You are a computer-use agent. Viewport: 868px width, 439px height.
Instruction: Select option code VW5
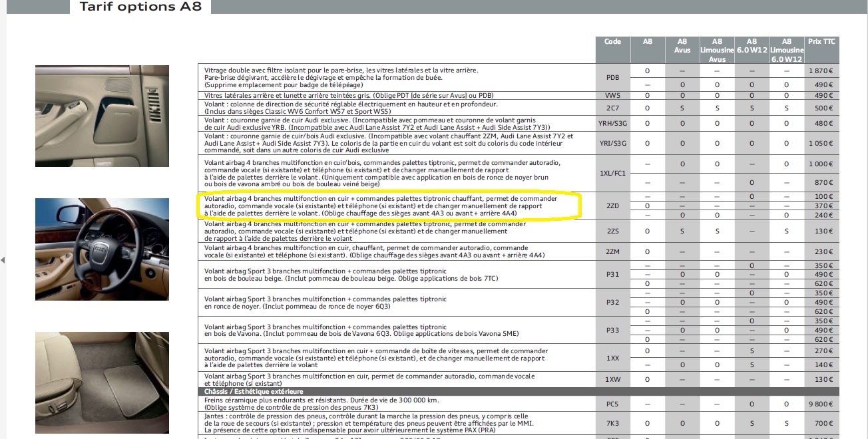tap(612, 96)
